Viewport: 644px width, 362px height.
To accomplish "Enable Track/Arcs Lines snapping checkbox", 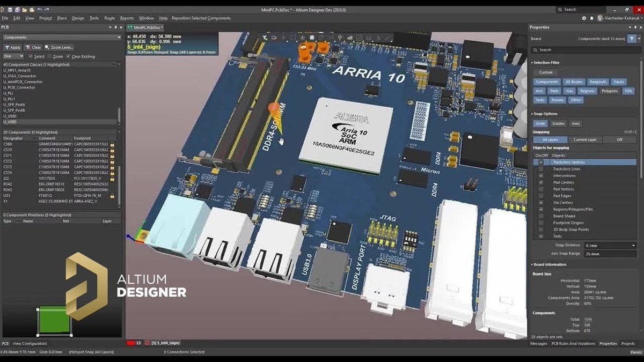I will [x=541, y=168].
